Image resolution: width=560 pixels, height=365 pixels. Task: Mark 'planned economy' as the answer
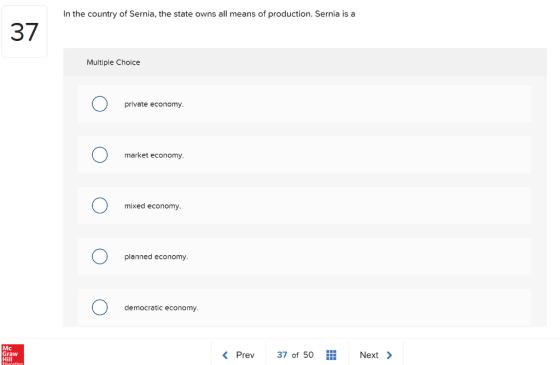(100, 256)
